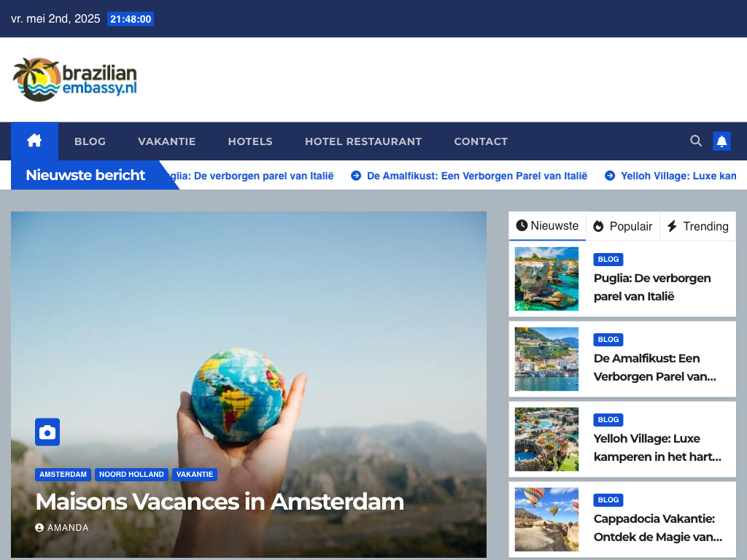Click BLOG badge above De Amalfikust article
Screen dimensions: 747x560
[x=608, y=340]
